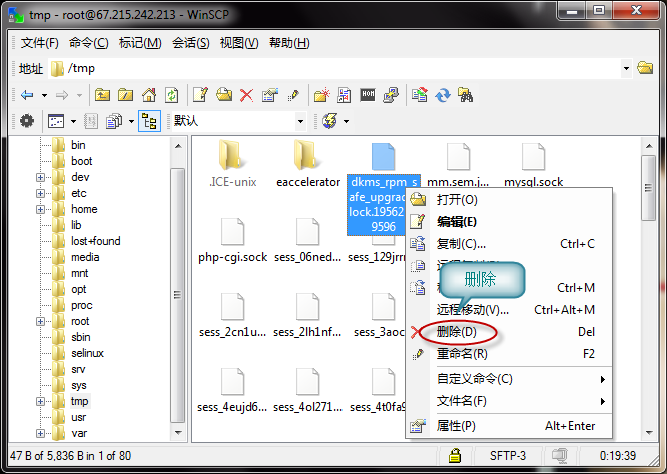Screen dimensions: 667x474
Task: Click the red X delete toolbar icon
Action: [247, 95]
